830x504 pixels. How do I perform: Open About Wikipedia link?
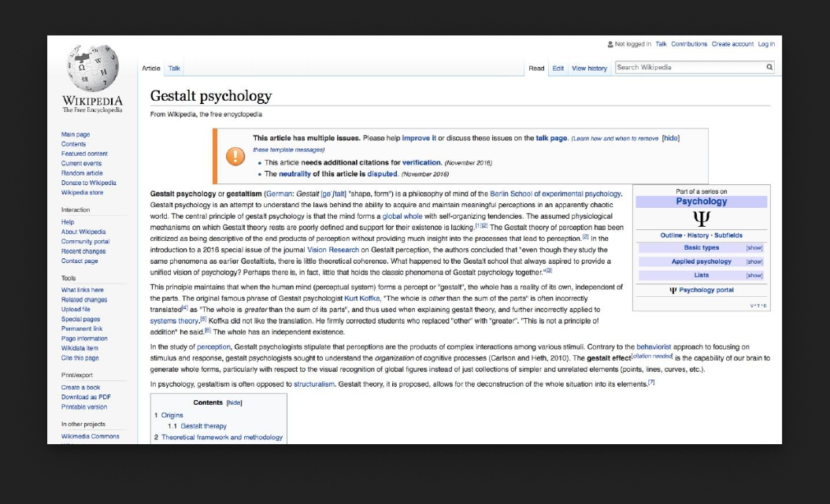(x=83, y=232)
